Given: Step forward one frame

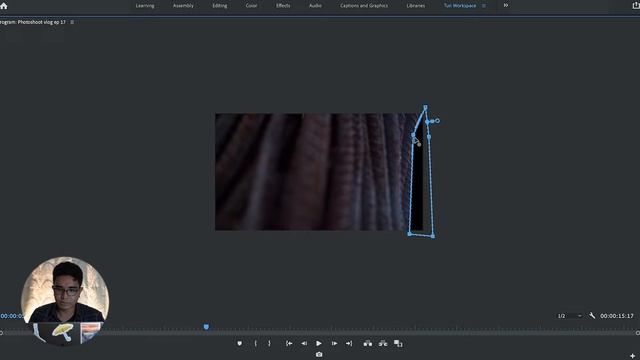Looking at the screenshot, I should 334,344.
